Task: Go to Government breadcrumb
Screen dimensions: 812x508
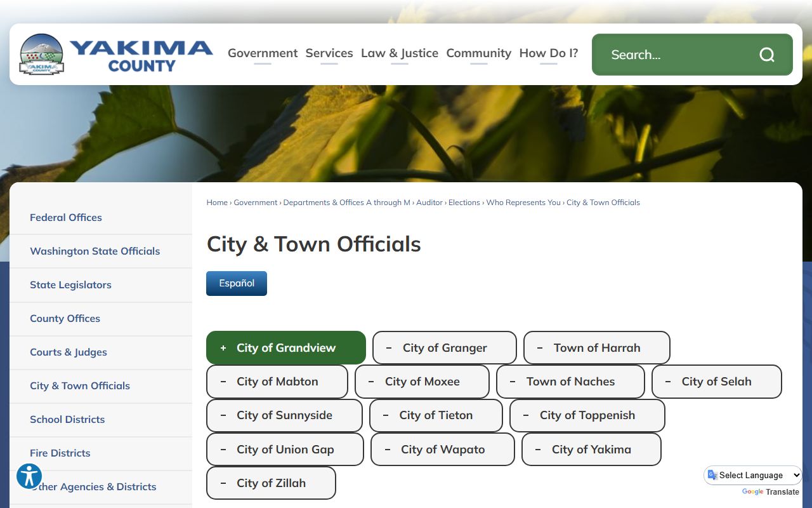Action: tap(256, 203)
